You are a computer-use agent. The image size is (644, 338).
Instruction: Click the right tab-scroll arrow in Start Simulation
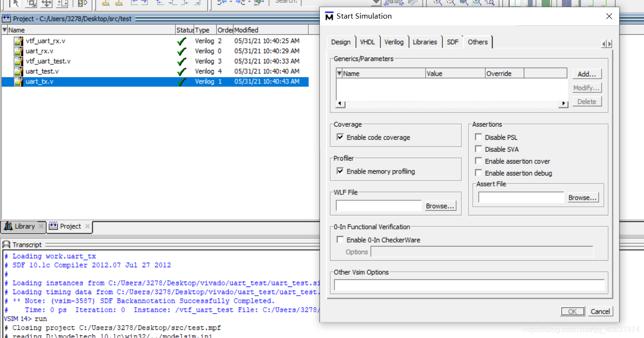coord(609,44)
